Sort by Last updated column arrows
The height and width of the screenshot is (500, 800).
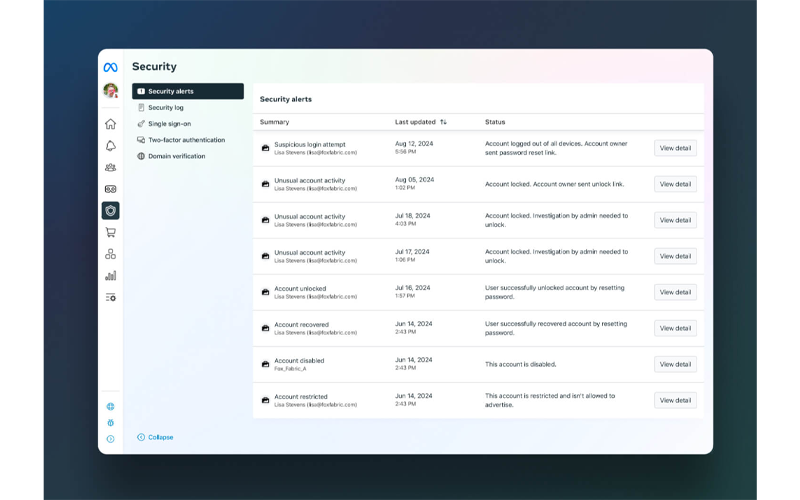[x=443, y=122]
